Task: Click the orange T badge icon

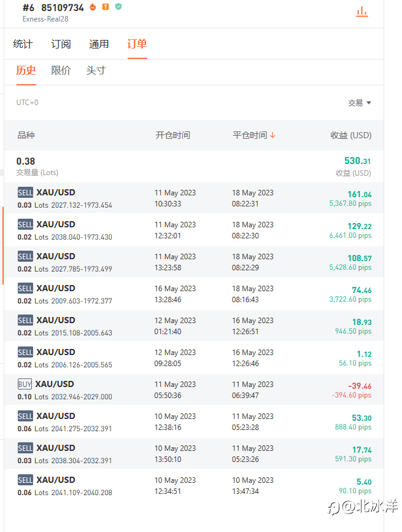Action: [106, 7]
